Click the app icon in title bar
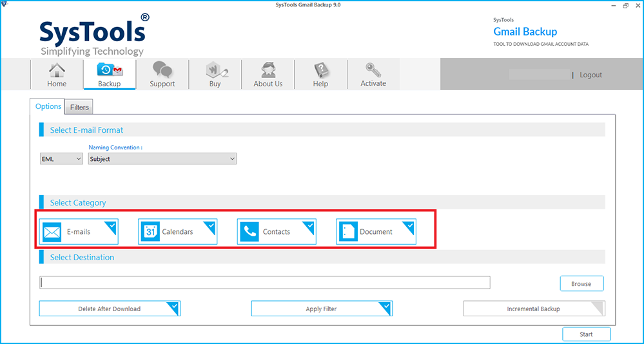 click(4, 5)
